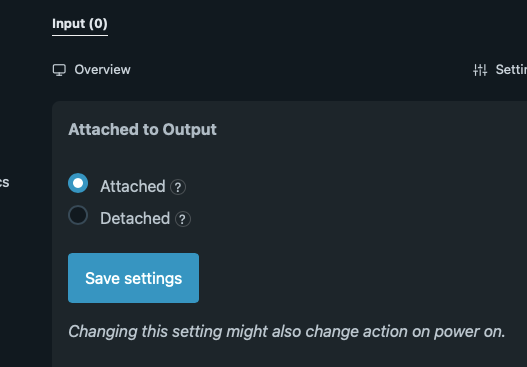
Task: Choose the Attached option label
Action: [x=133, y=187]
